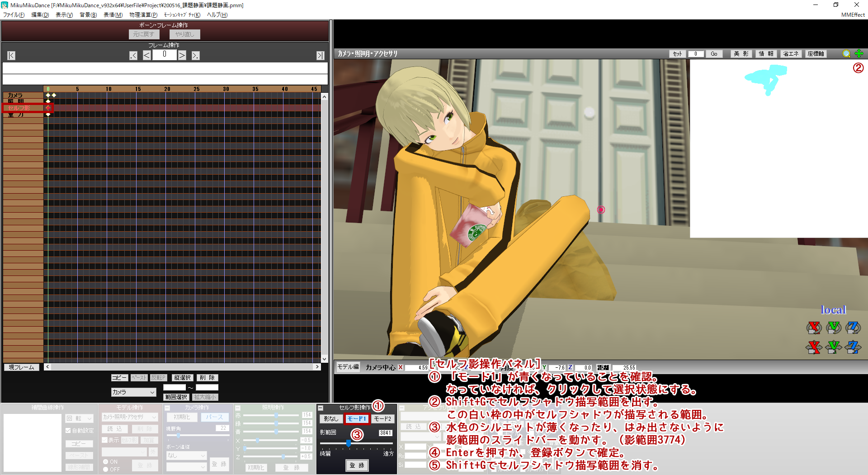
Task: Click the green four-arrow pan icon
Action: 859,54
